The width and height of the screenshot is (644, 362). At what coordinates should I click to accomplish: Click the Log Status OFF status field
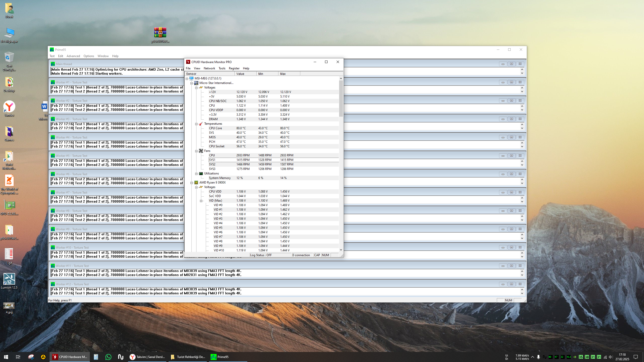coord(270,255)
